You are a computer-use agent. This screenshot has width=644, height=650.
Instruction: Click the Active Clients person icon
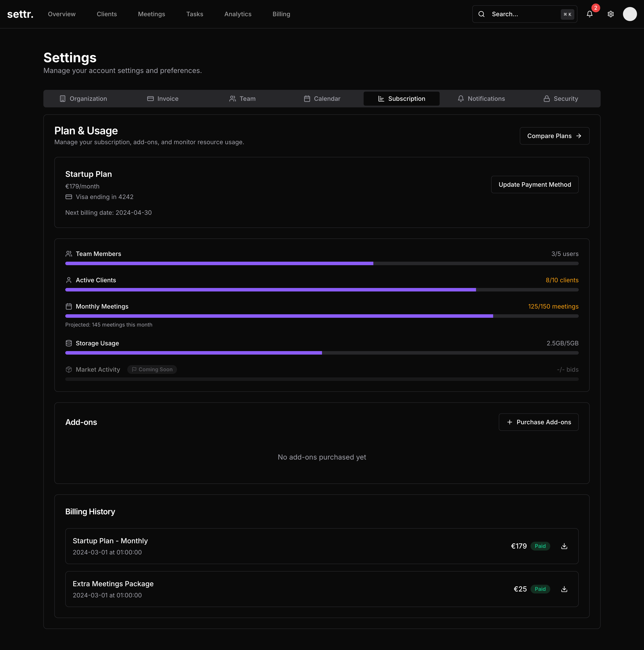point(69,280)
